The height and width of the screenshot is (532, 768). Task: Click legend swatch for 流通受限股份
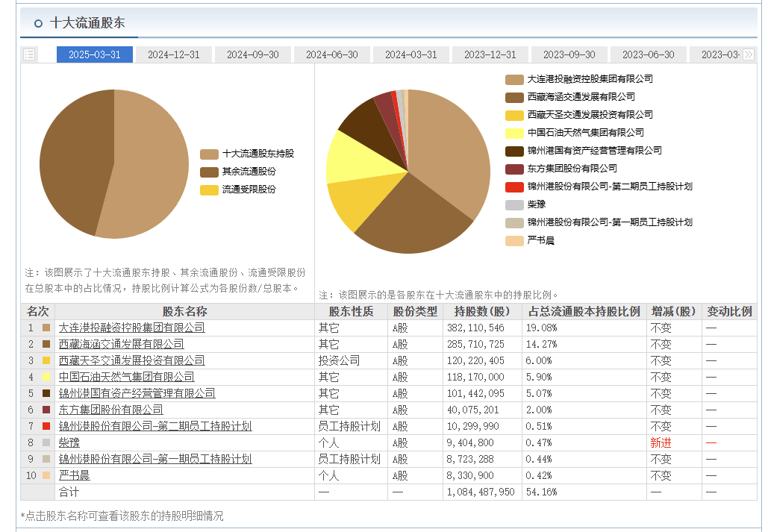(209, 190)
